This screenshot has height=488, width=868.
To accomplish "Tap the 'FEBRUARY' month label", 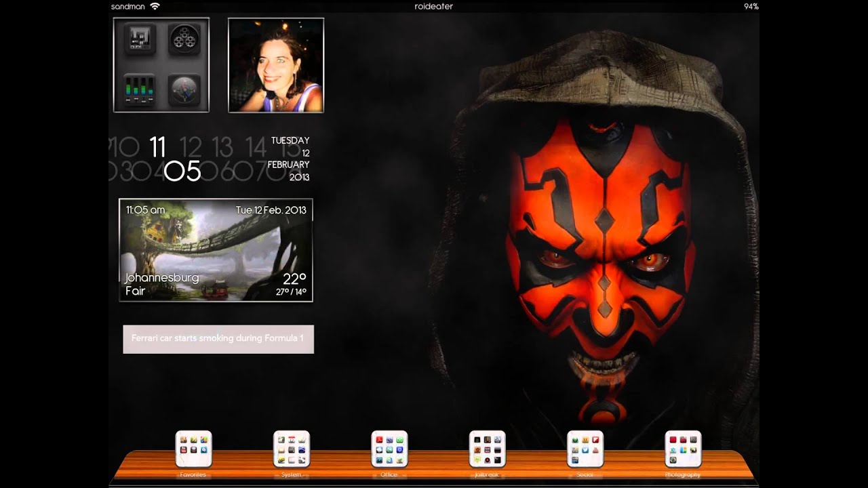I will point(288,165).
